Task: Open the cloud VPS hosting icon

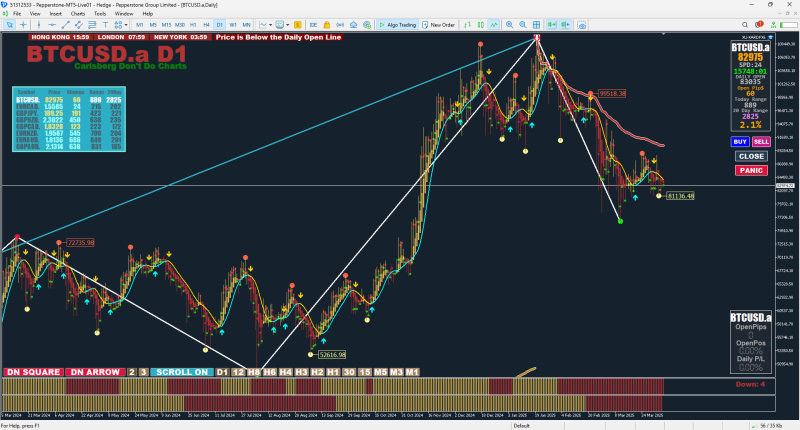Action: 353,24
